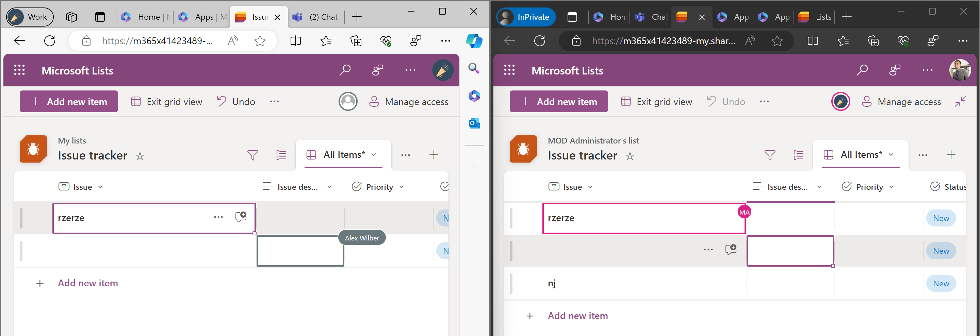
Task: Open the filter pane funnel icon
Action: coord(252,155)
